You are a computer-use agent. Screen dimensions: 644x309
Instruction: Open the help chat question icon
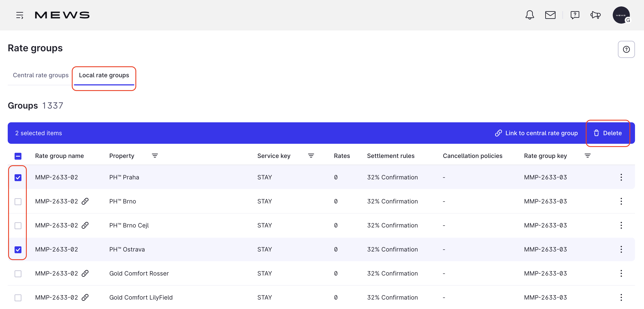[x=575, y=15]
